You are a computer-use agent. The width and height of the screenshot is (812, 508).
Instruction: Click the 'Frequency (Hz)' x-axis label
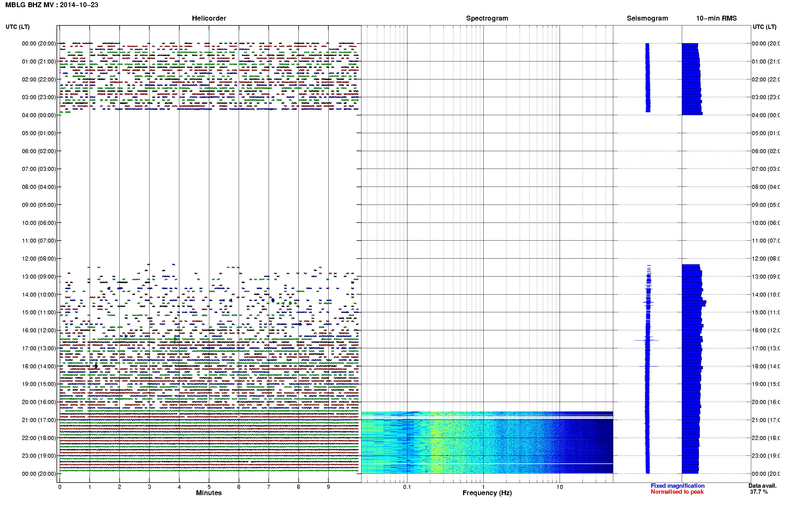(x=487, y=493)
